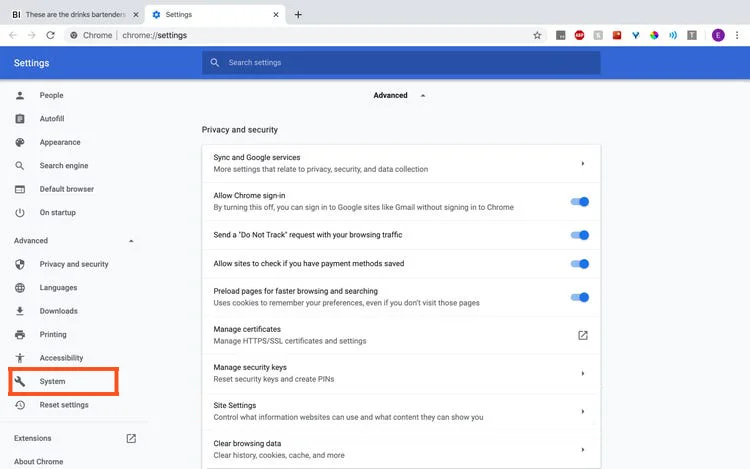The width and height of the screenshot is (750, 469).
Task: Select Reset settings in sidebar
Action: [64, 404]
